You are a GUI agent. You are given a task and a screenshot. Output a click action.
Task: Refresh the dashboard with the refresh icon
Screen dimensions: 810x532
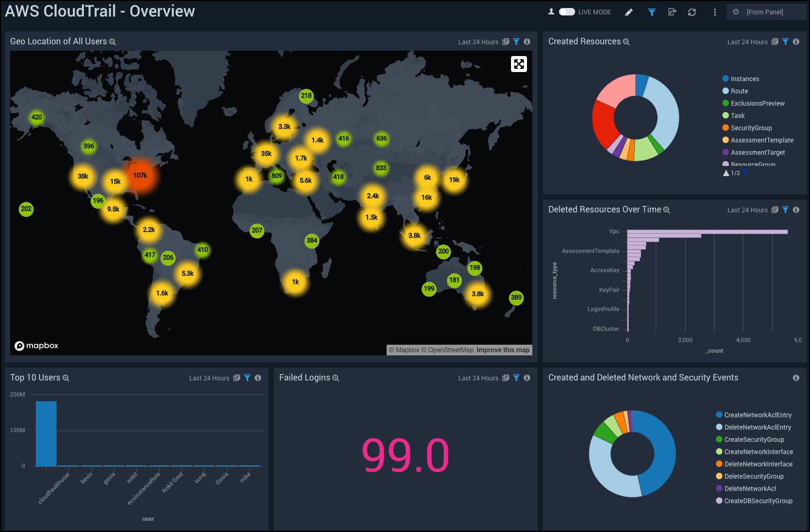click(x=692, y=12)
